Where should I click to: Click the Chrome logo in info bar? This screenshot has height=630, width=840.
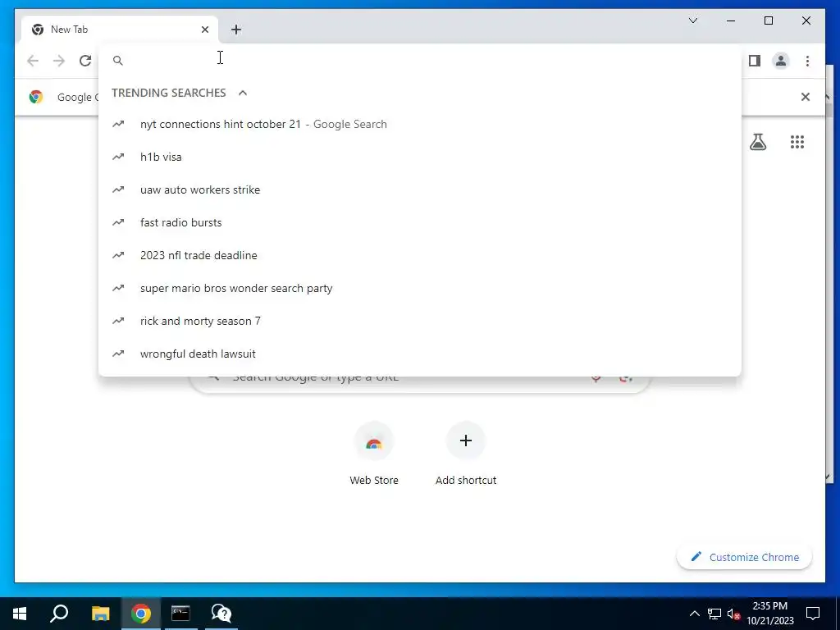pos(36,97)
